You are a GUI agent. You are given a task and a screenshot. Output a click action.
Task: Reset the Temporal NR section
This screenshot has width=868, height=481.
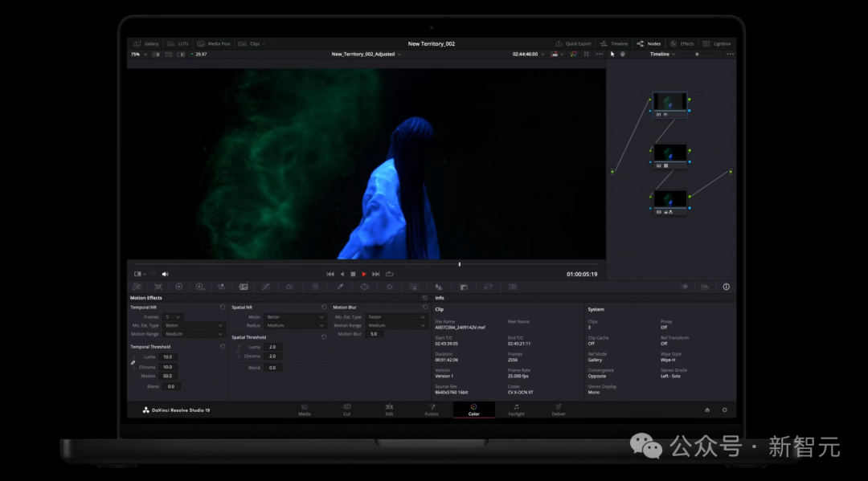tap(223, 308)
